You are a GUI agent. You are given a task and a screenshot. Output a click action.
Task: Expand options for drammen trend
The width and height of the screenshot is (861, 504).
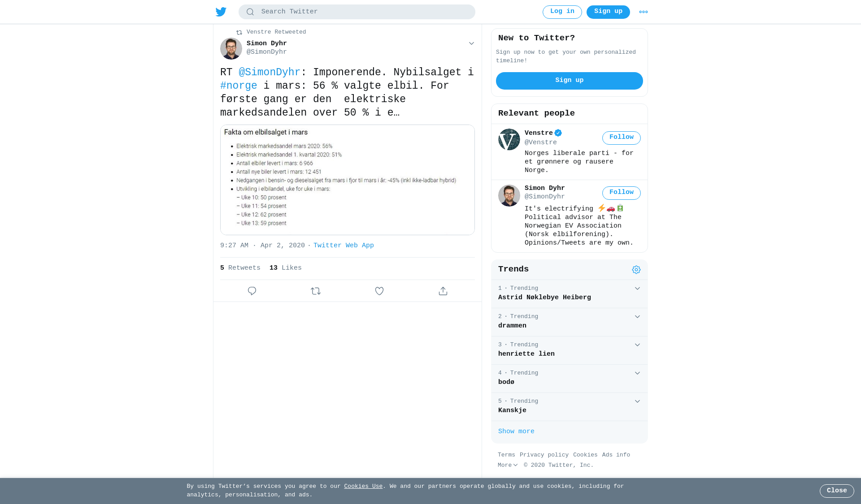click(x=637, y=317)
